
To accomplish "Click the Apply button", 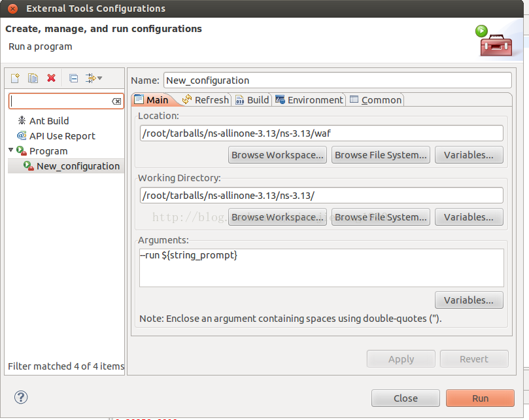I will [401, 359].
